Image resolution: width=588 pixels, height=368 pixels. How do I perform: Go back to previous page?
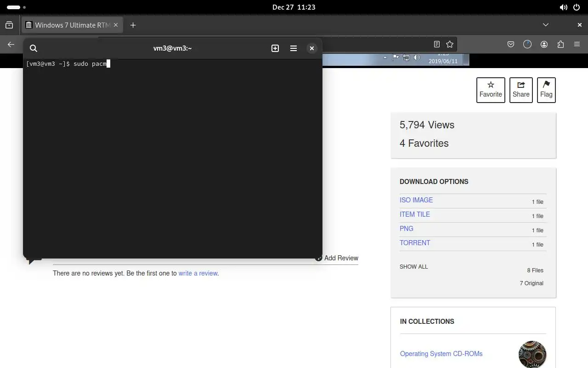point(11,44)
